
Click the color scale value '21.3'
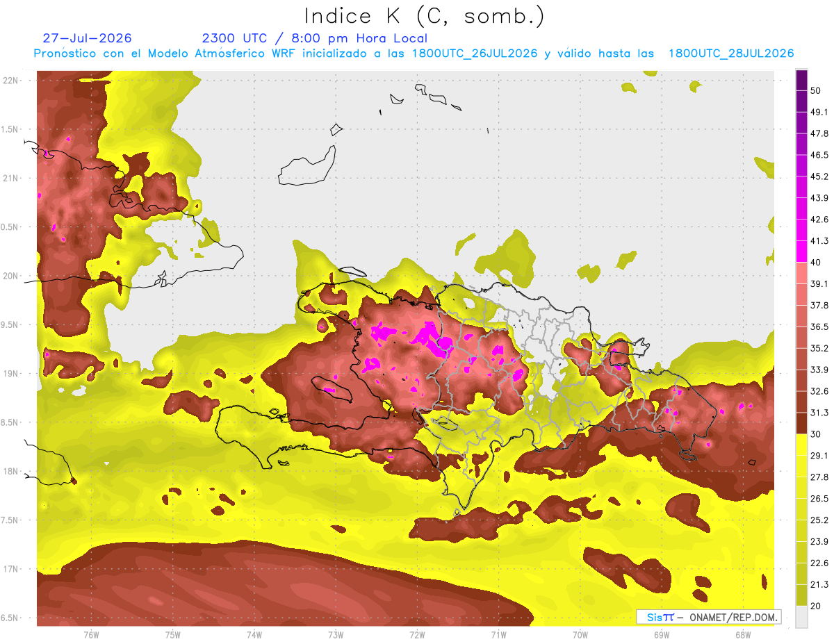(x=819, y=585)
